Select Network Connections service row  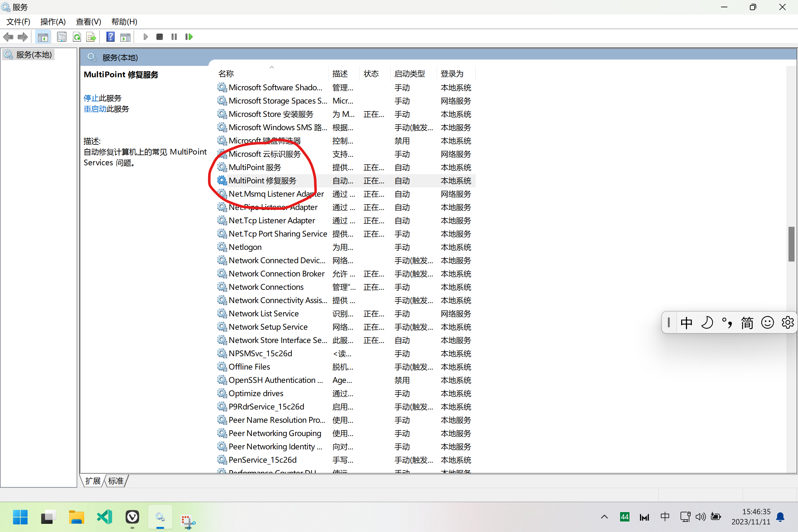pos(345,287)
